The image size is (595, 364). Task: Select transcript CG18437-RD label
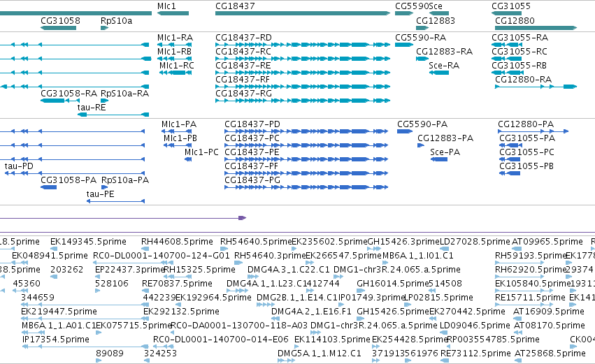[x=243, y=38]
